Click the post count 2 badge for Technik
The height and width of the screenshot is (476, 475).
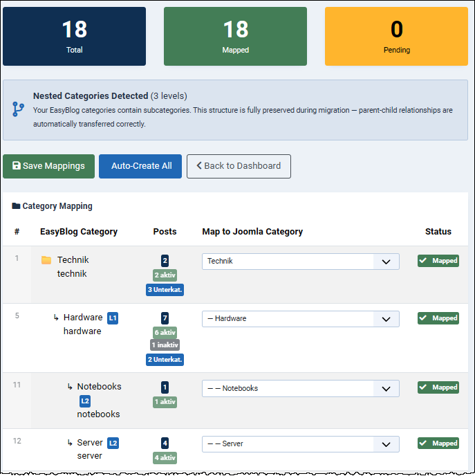(165, 261)
